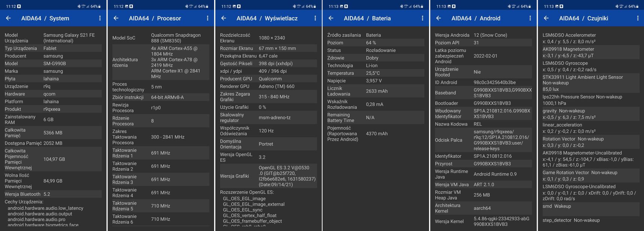Select 'Wersja Androida' 12 (Snow Cone) row
This screenshot has height=231, width=644.
tap(483, 35)
